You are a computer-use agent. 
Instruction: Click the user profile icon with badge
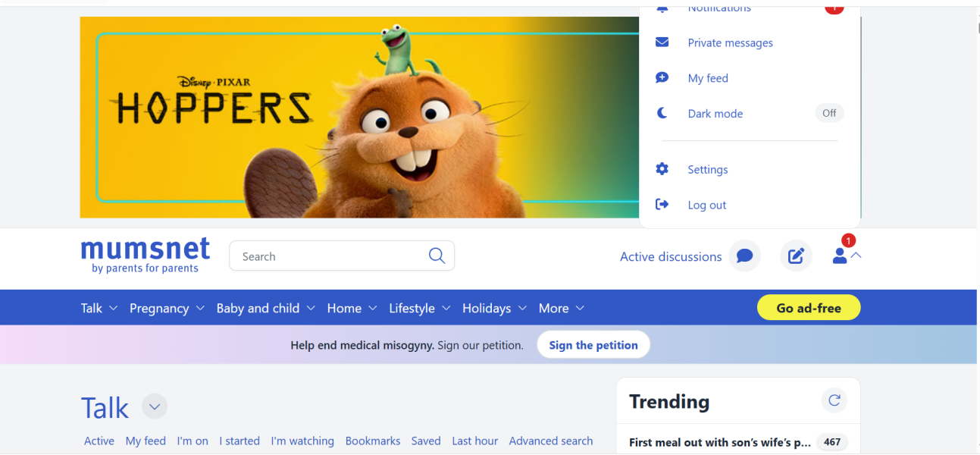tap(841, 256)
